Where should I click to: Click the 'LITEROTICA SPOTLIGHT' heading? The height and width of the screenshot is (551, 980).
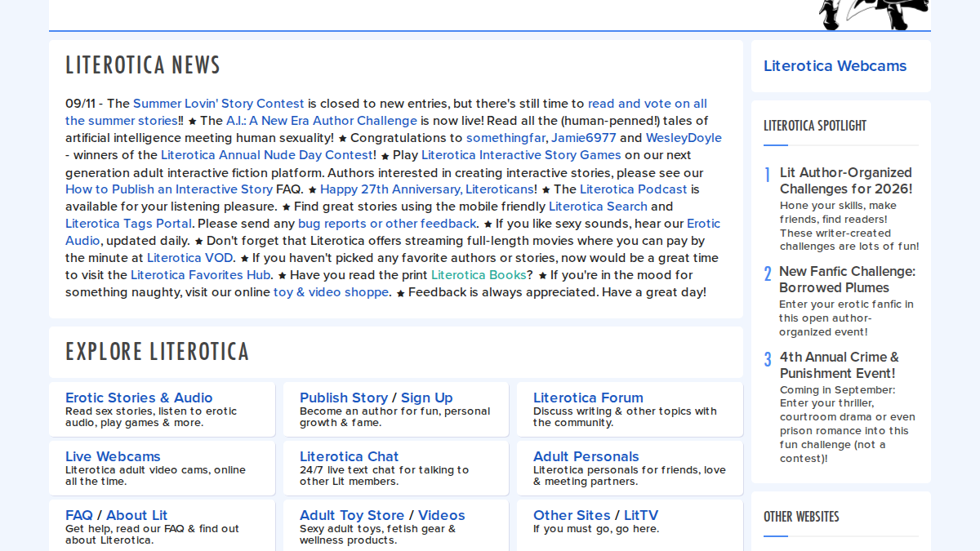[815, 126]
